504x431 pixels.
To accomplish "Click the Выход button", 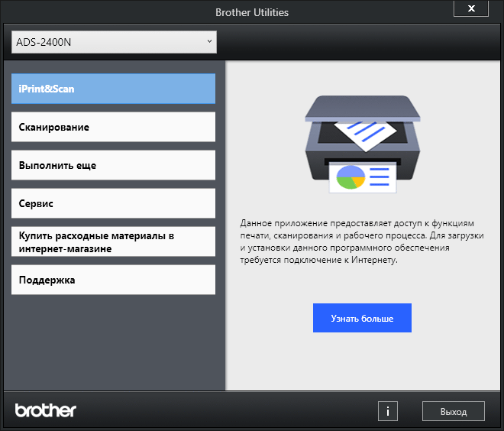I will click(453, 411).
